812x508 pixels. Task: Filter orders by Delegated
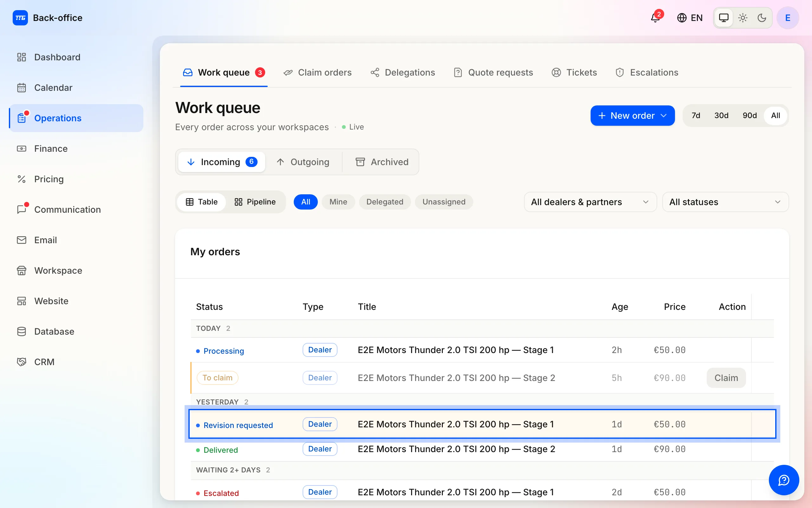[385, 202]
